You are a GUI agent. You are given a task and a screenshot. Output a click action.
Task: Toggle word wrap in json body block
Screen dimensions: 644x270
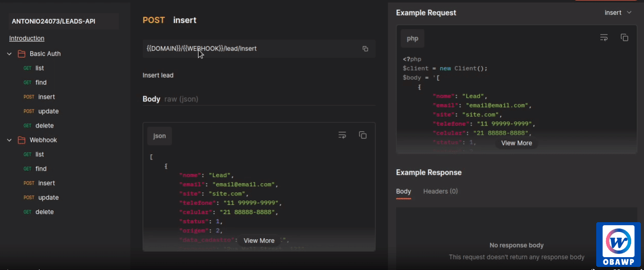342,135
